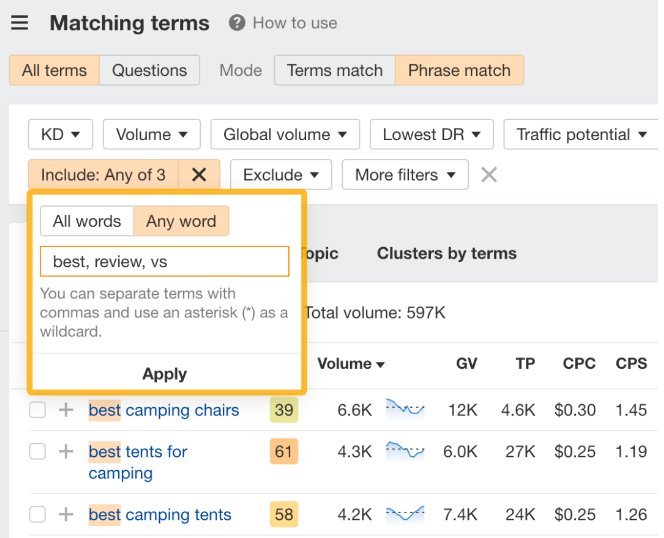
Task: Switch to the Questions tab
Action: click(x=149, y=70)
